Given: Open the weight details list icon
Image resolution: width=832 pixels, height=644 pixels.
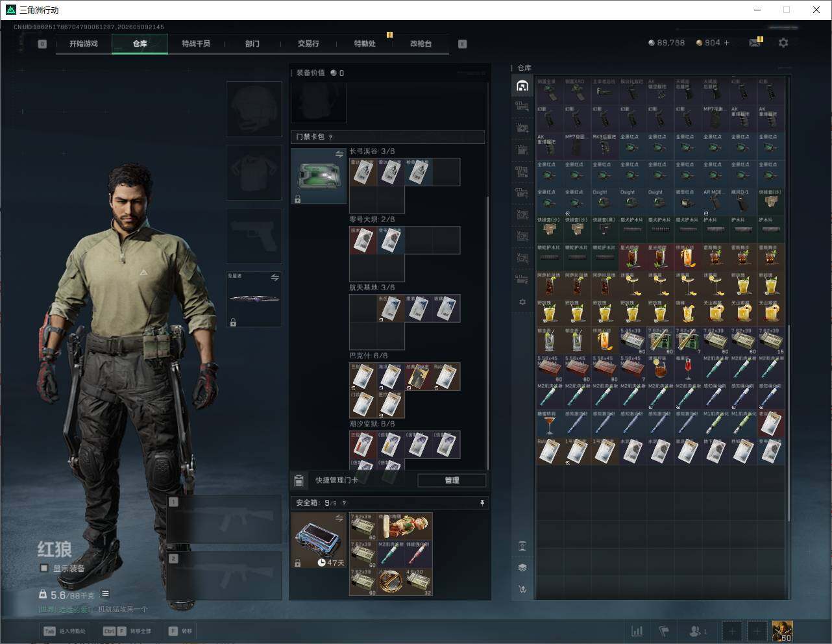Looking at the screenshot, I should tap(105, 594).
